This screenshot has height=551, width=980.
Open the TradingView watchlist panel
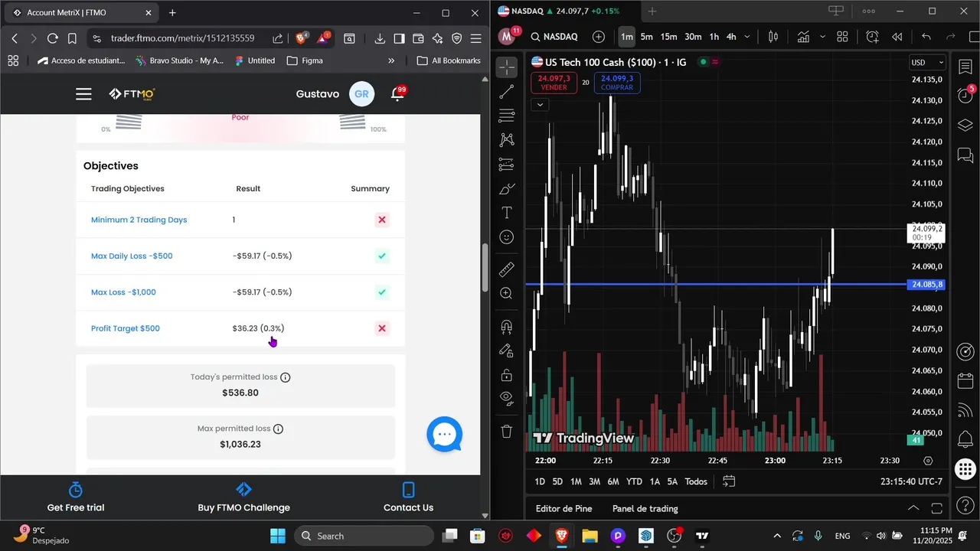965,67
